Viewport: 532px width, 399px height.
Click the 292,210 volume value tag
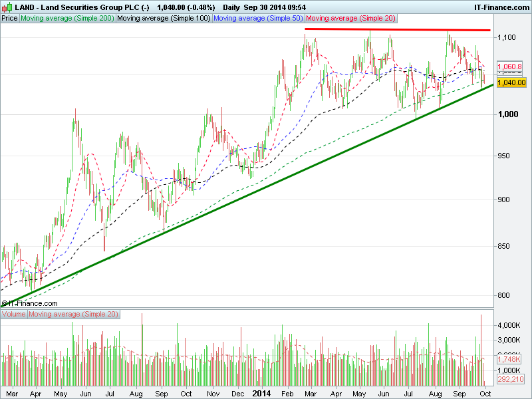[x=511, y=379]
